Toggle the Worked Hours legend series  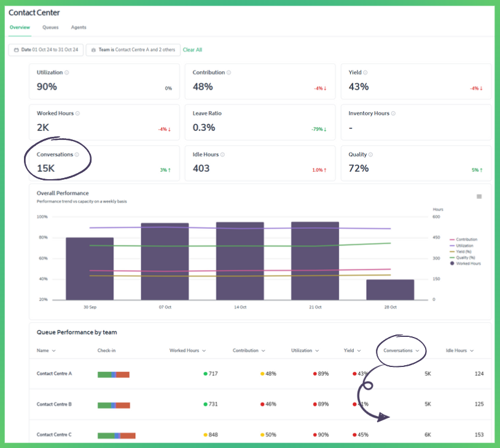pos(465,263)
